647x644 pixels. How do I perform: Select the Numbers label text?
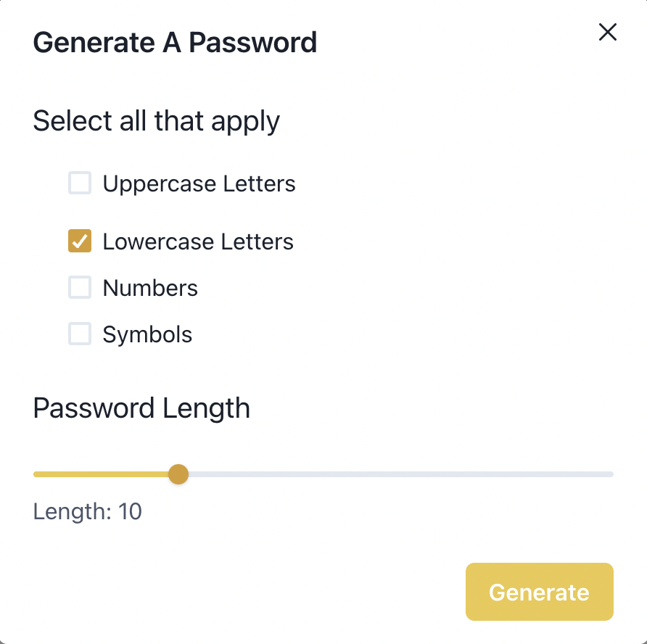point(150,288)
